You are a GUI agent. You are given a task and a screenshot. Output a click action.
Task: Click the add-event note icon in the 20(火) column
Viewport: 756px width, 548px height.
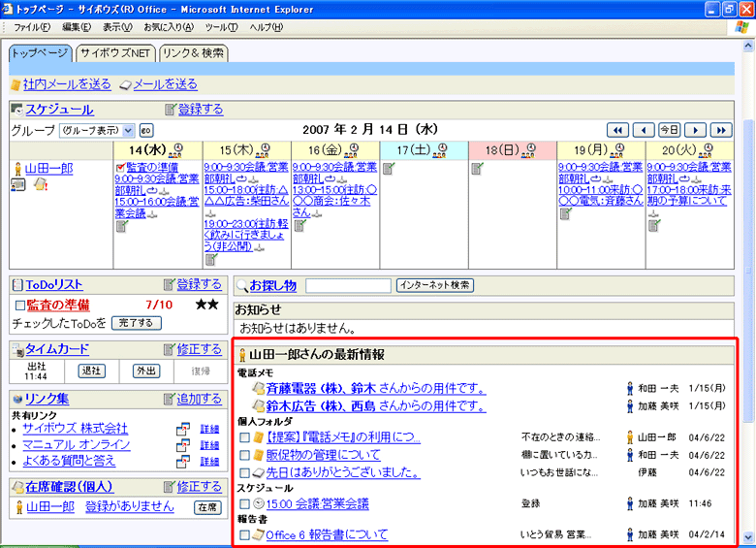tap(654, 225)
